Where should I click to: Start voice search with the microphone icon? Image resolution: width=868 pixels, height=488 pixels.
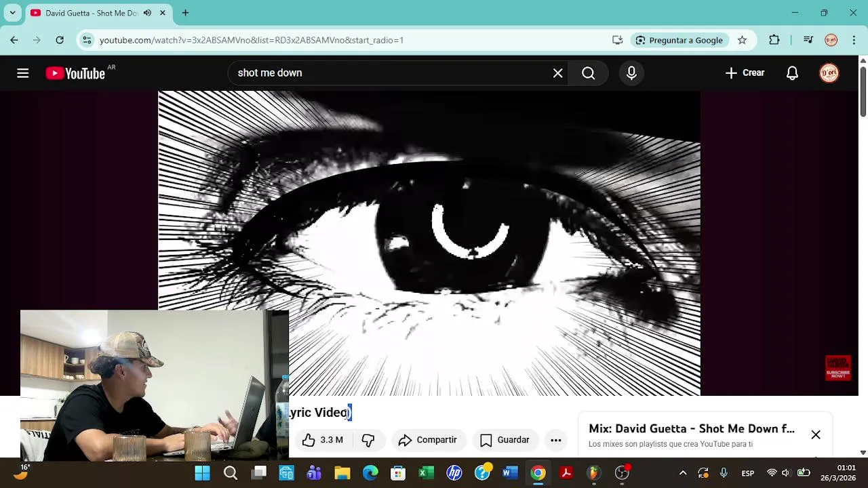point(631,73)
